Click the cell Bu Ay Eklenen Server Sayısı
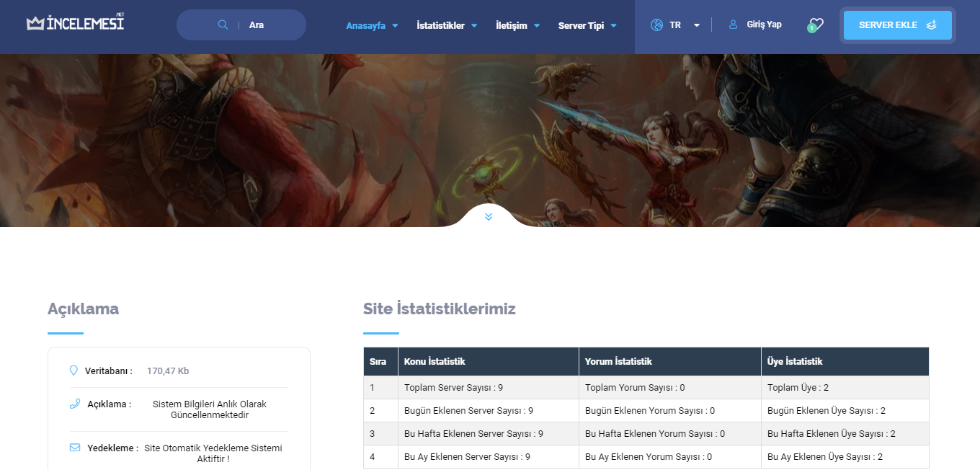980x470 pixels. [489, 456]
